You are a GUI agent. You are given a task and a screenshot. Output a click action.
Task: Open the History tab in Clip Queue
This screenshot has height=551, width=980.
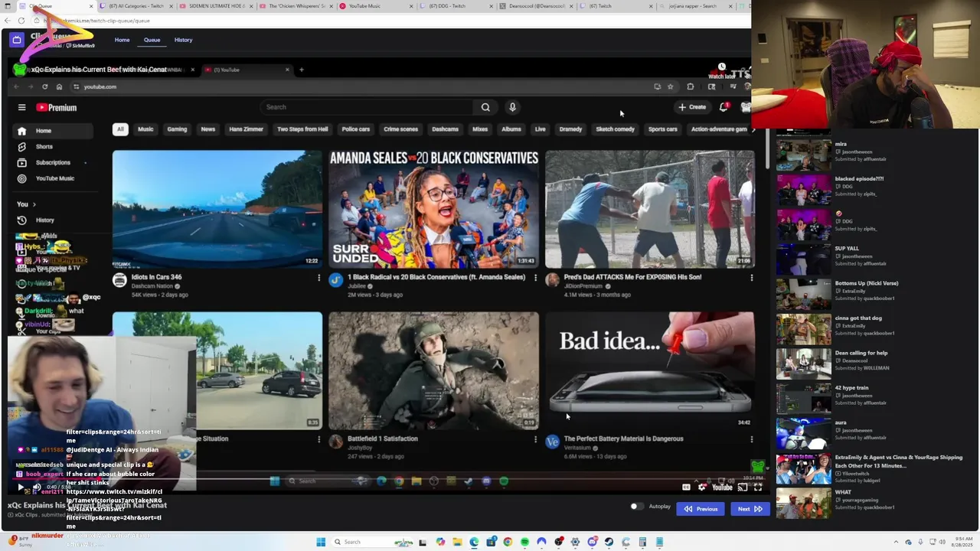point(183,40)
